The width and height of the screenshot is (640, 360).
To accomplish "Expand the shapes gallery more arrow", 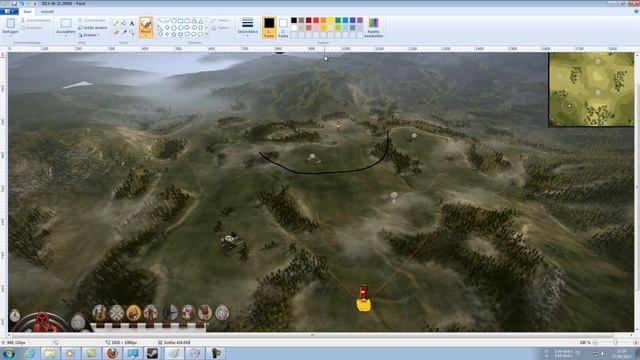I will [207, 34].
